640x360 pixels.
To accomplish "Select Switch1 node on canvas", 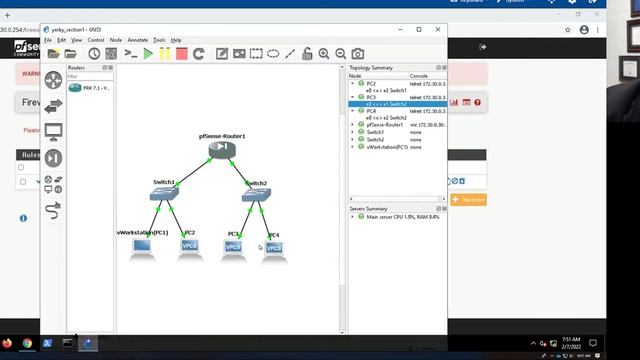I will pyautogui.click(x=164, y=194).
